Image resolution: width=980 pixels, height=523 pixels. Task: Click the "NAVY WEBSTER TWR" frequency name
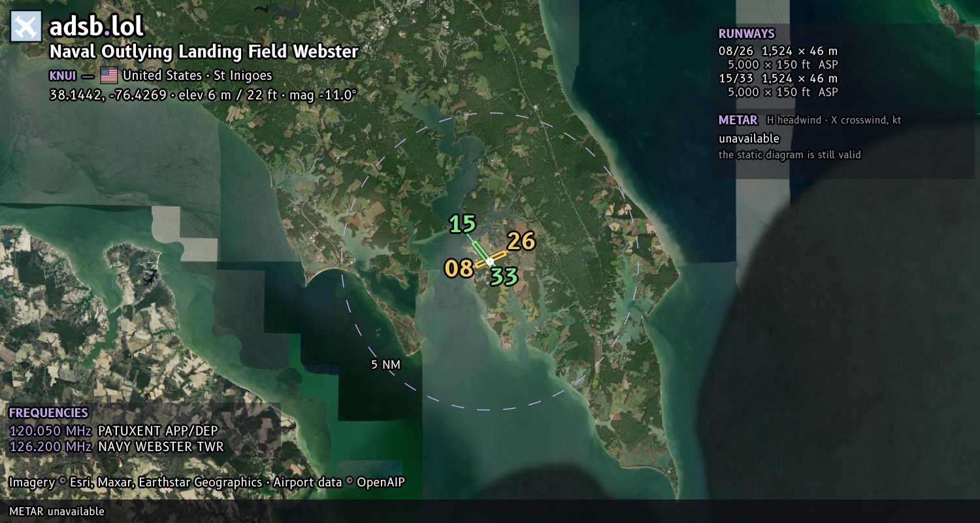pos(161,447)
